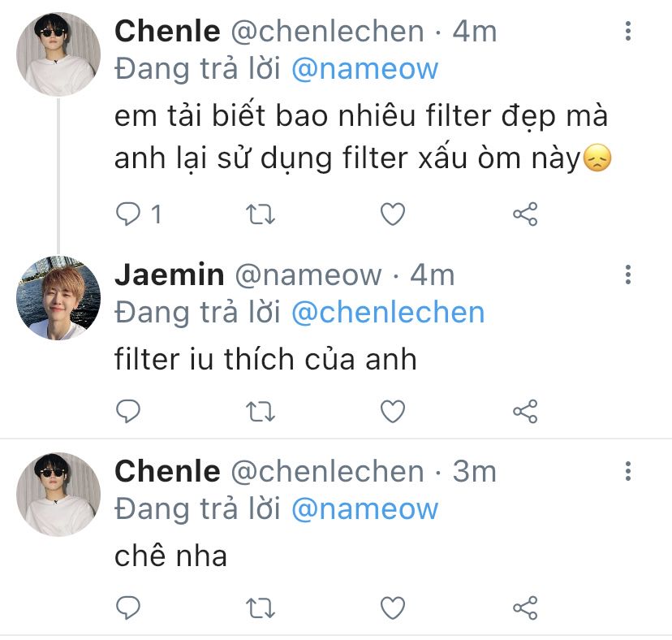Retweet Chenle's first tweet about filters
Screen dimensions: 672x640
point(261,214)
